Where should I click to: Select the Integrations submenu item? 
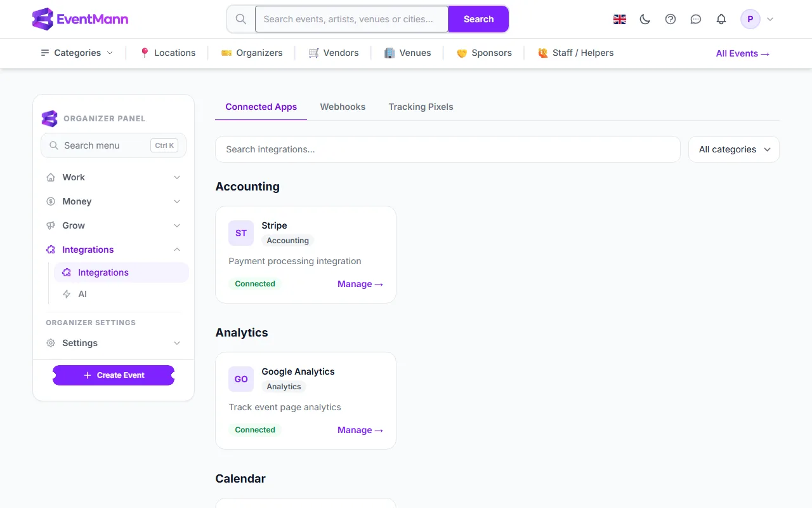(x=121, y=272)
